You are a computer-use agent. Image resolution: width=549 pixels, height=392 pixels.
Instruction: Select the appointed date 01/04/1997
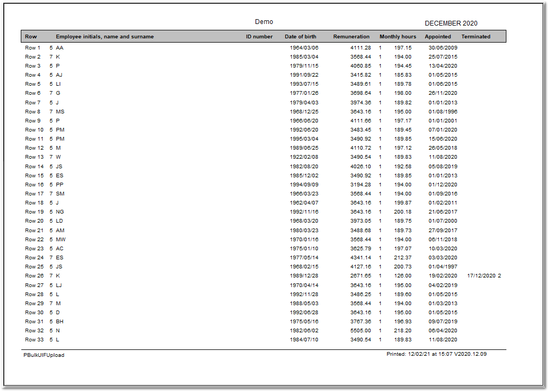pyautogui.click(x=443, y=267)
